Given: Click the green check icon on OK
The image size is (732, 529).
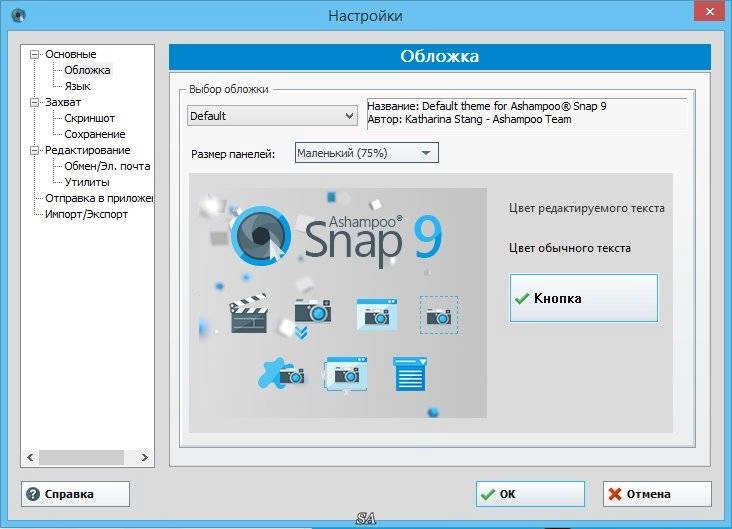Looking at the screenshot, I should click(x=488, y=494).
